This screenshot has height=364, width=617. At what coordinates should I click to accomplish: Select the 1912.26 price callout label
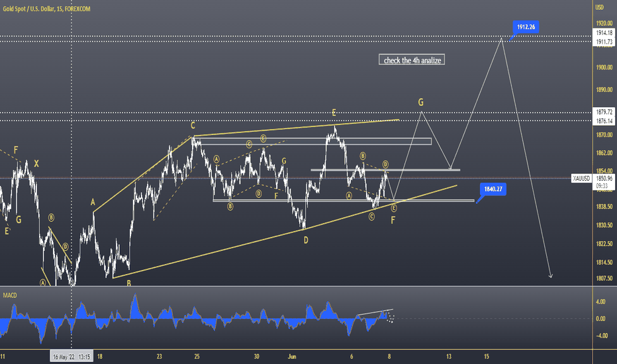[526, 27]
